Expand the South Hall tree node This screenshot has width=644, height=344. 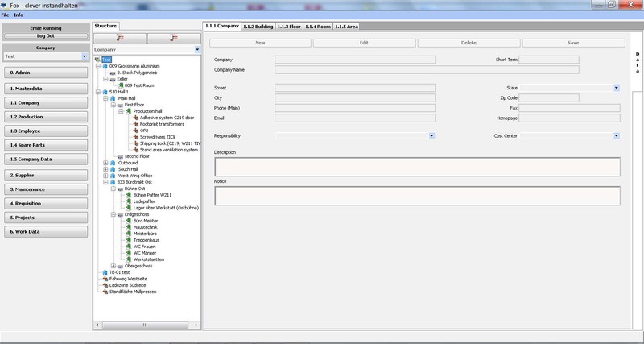point(105,169)
